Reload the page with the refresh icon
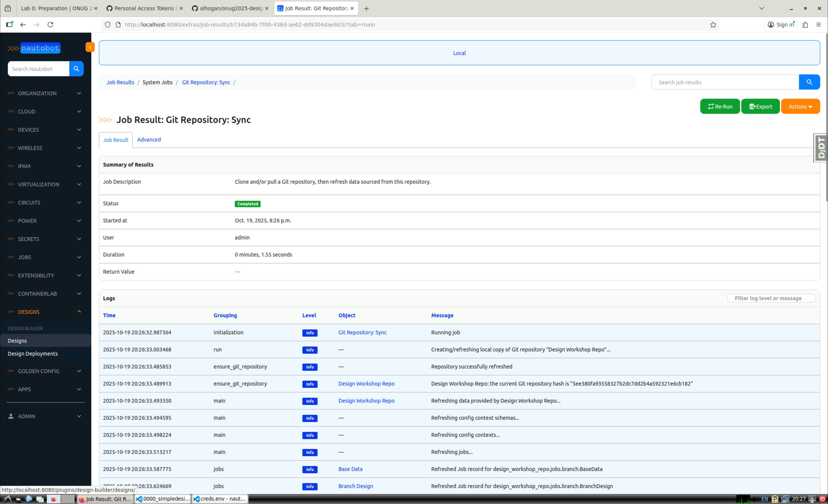 pos(50,24)
